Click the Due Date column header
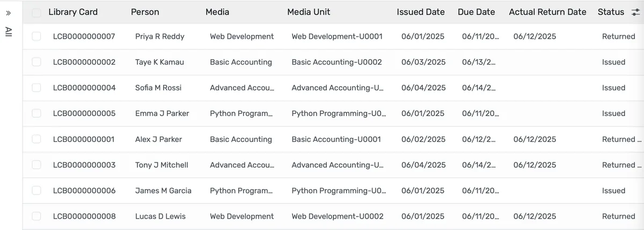The image size is (644, 230). 476,12
